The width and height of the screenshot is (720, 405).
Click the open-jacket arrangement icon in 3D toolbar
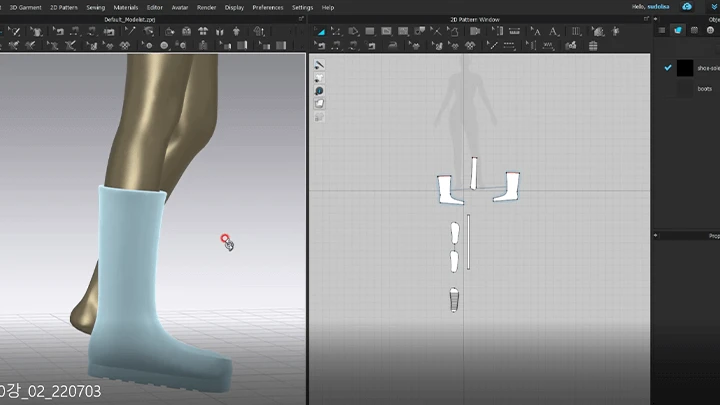click(x=219, y=31)
